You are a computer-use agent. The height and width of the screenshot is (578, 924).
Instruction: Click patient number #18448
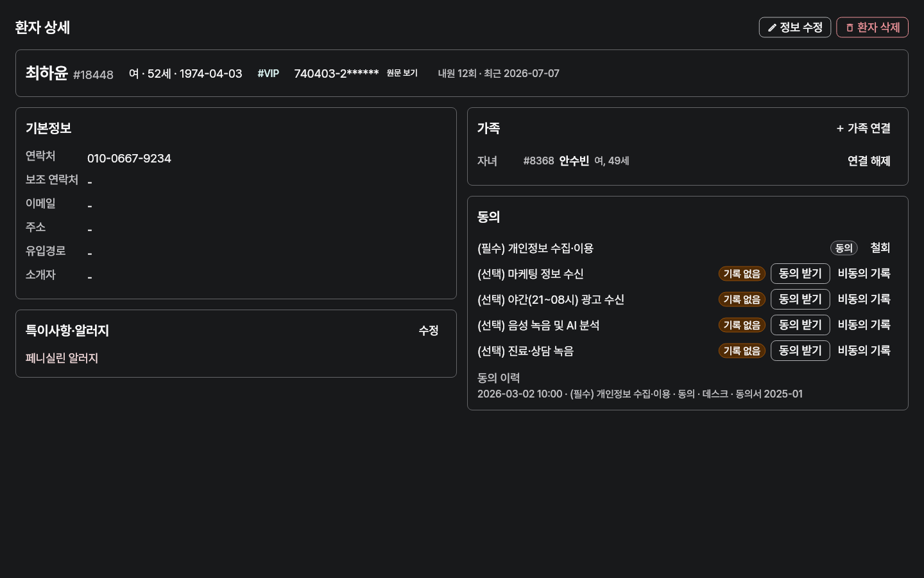tap(93, 75)
